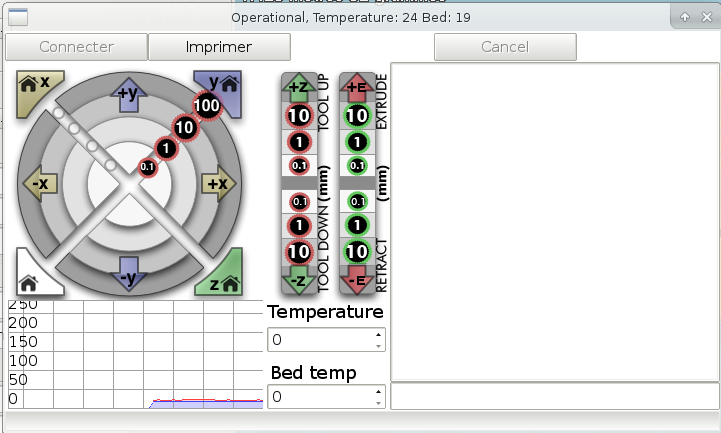Screen dimensions: 721x433
Task: Retract 0.1 mm of filament
Action: [x=357, y=201]
